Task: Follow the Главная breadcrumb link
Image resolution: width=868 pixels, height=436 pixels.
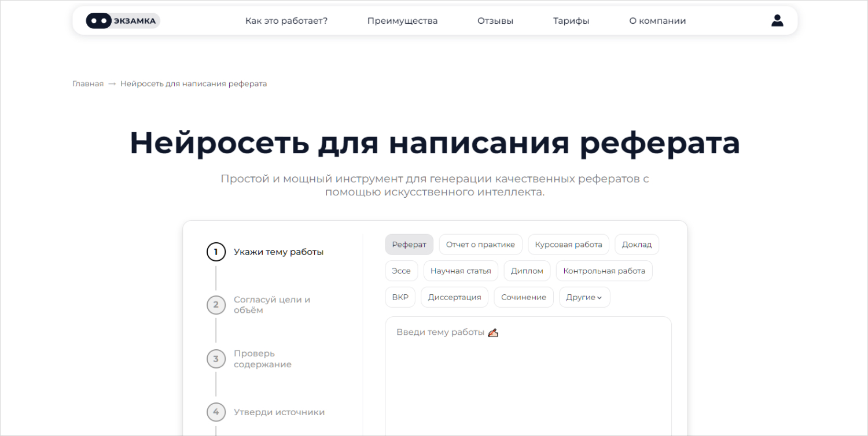Action: click(88, 83)
